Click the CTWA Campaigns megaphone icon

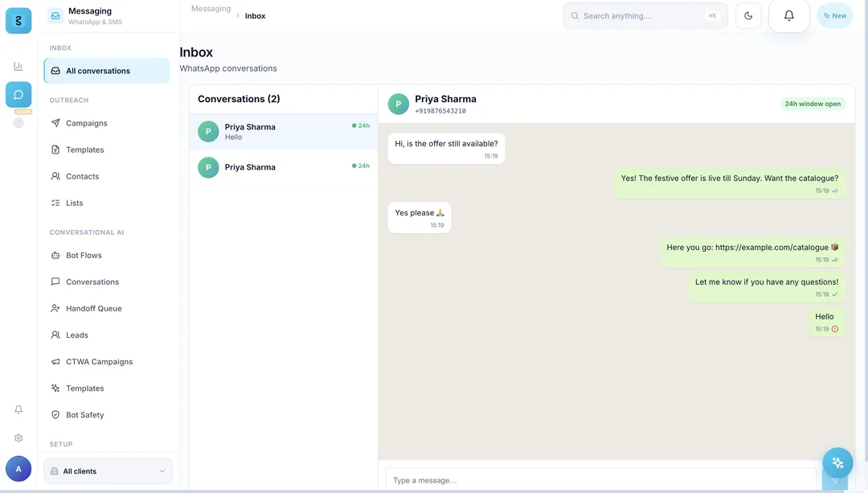[x=55, y=362]
